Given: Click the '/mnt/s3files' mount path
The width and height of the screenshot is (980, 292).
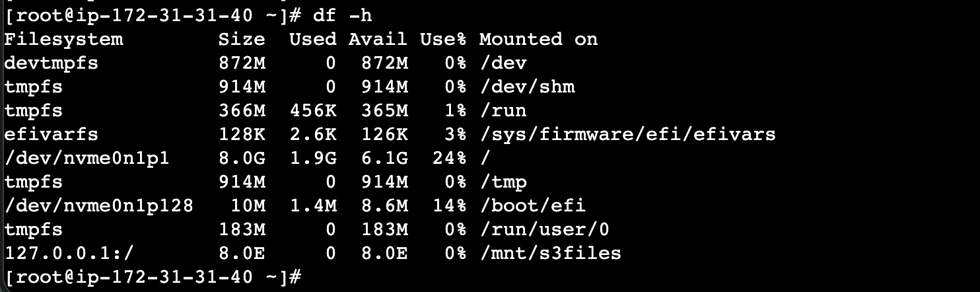Looking at the screenshot, I should click(550, 254).
